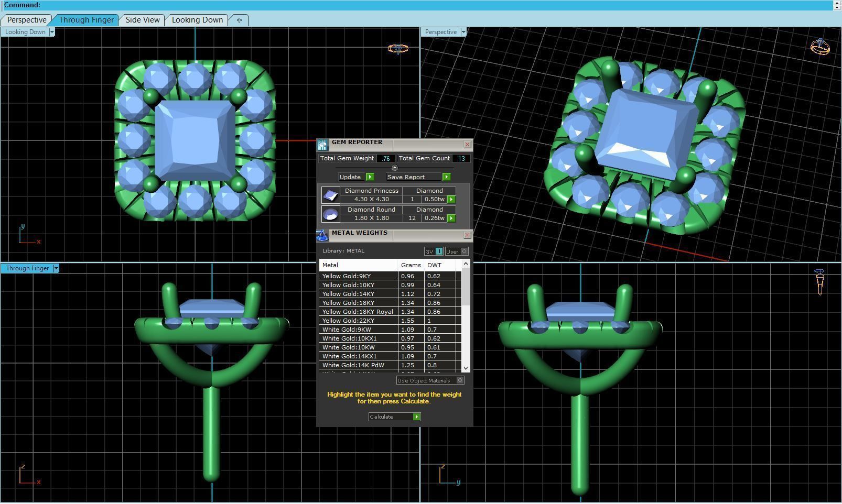842x504 pixels.
Task: Click the Total Gem Weight value field
Action: click(386, 158)
